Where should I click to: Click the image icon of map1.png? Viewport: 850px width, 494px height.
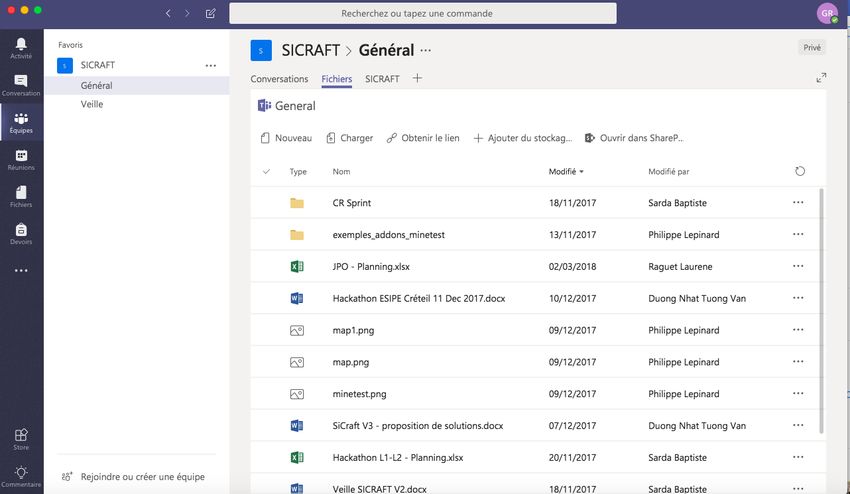(297, 330)
